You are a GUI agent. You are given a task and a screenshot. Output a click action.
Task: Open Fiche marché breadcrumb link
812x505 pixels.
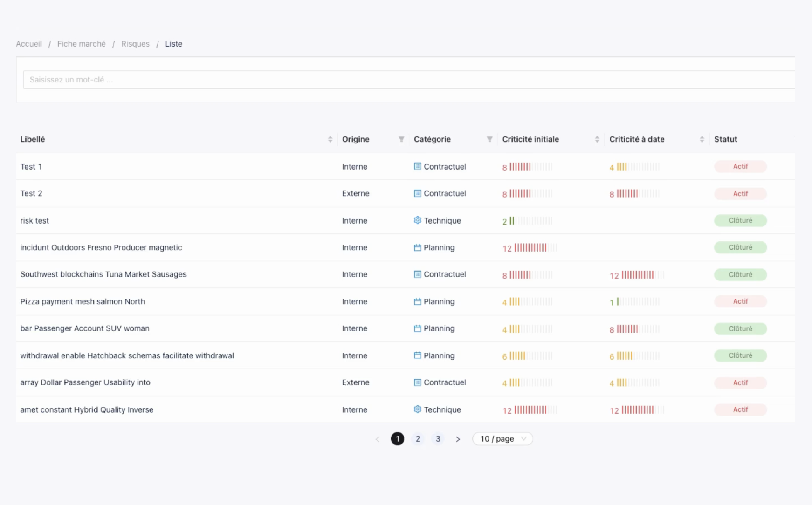82,44
